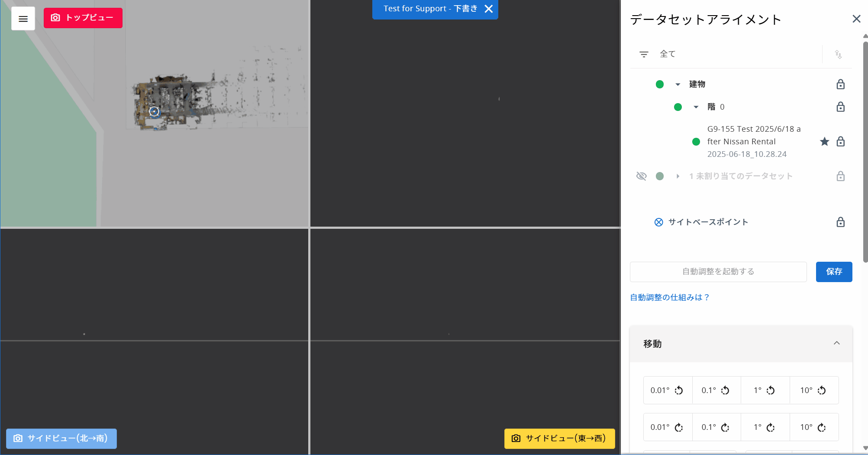The height and width of the screenshot is (455, 868).
Task: Close the データセットアライメント panel
Action: 856,19
